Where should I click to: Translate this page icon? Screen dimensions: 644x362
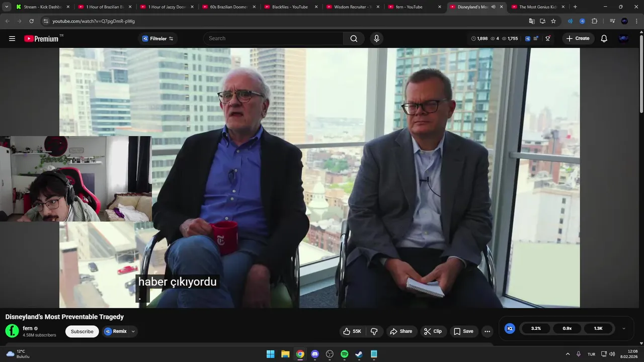click(x=532, y=21)
